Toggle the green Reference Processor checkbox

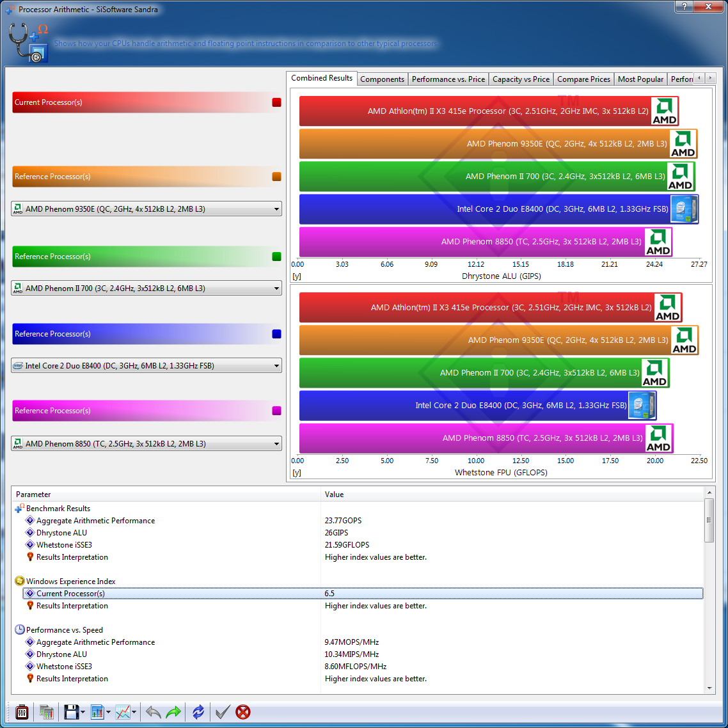277,257
